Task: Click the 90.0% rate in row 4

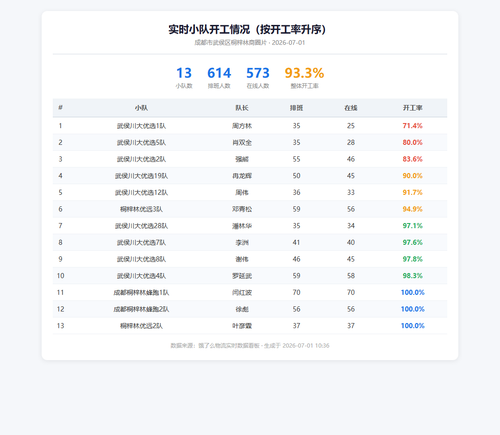Action: pyautogui.click(x=413, y=176)
